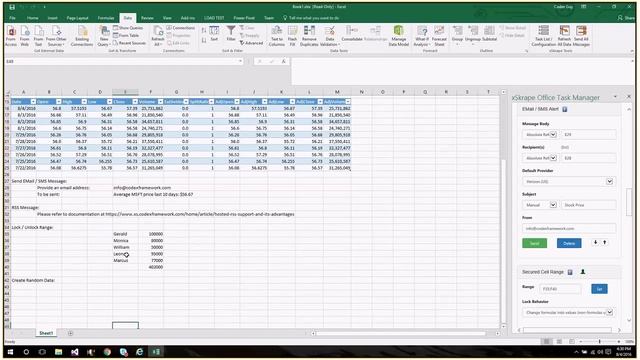Click the Set button for Range

599,289
